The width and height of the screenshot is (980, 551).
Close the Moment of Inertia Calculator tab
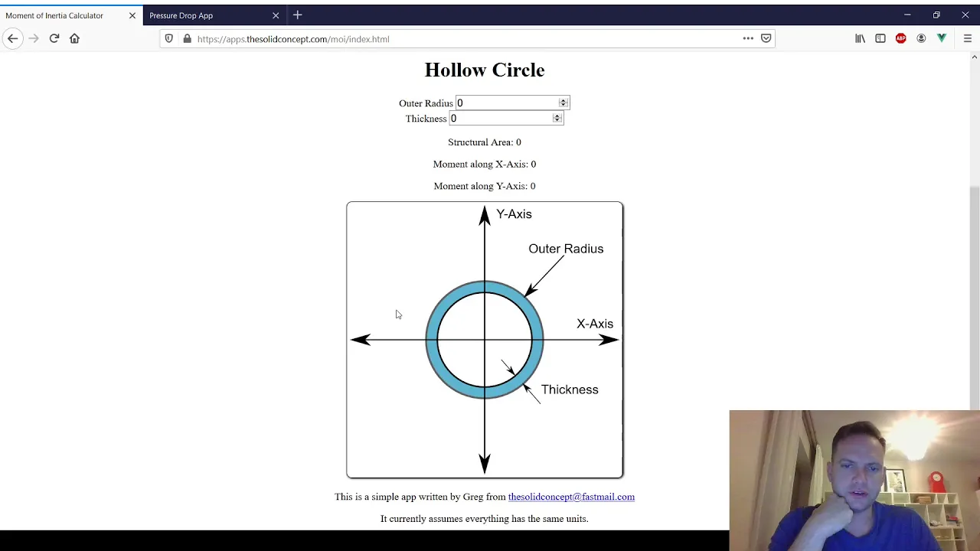coord(132,15)
